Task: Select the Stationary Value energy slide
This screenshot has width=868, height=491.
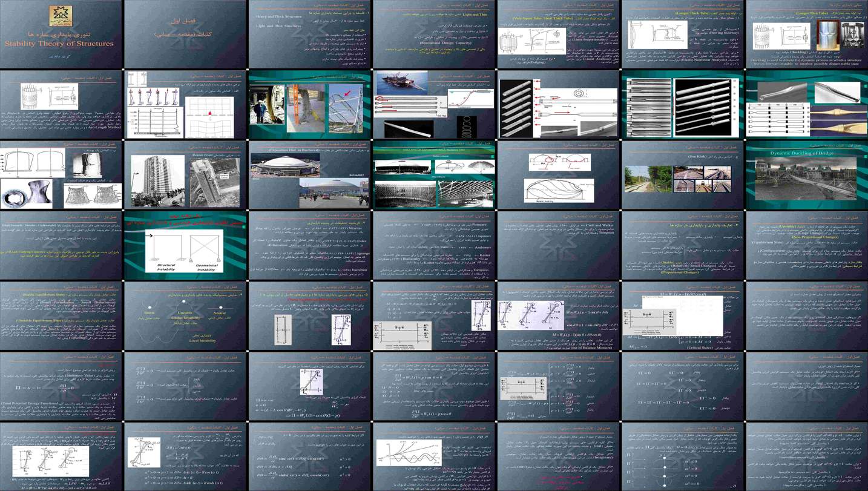Action: [x=62, y=386]
